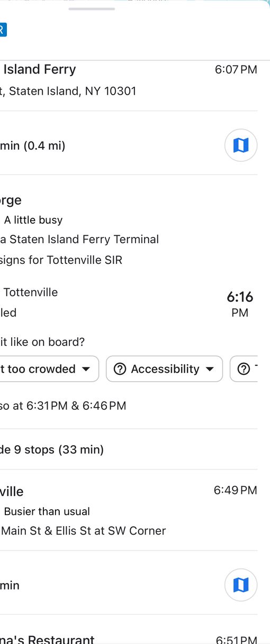Tap the 'Busier than usual' status text

point(47,511)
